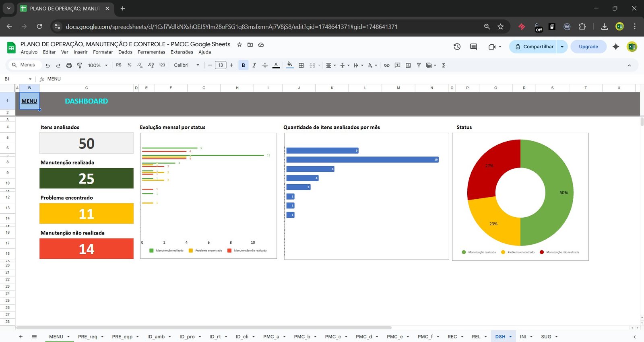Click the font size input field
The height and width of the screenshot is (342, 644).
[221, 65]
